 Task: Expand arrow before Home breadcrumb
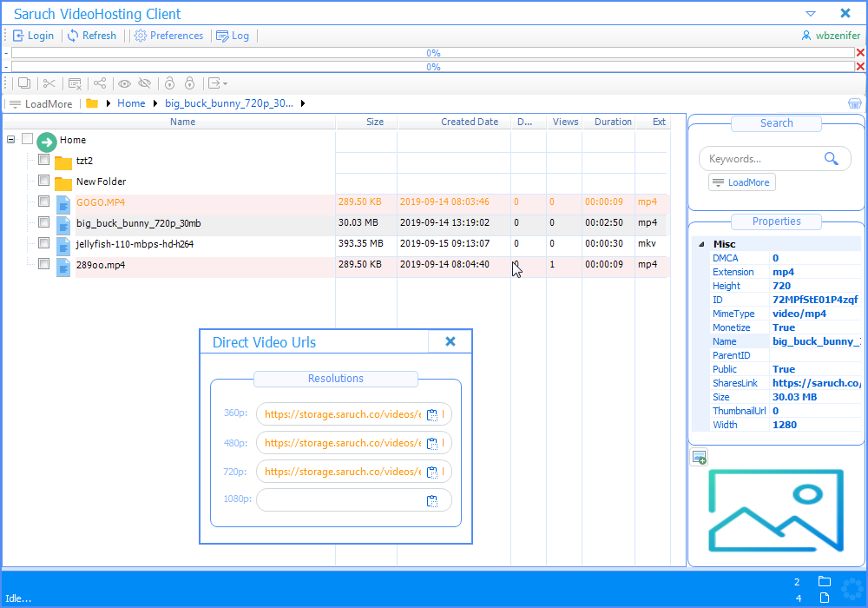coord(108,103)
